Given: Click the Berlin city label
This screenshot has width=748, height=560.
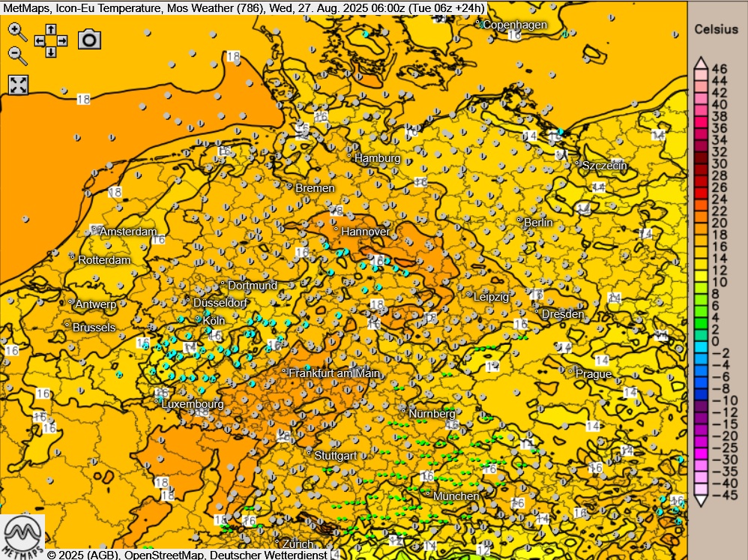Looking at the screenshot, I should pos(537,223).
